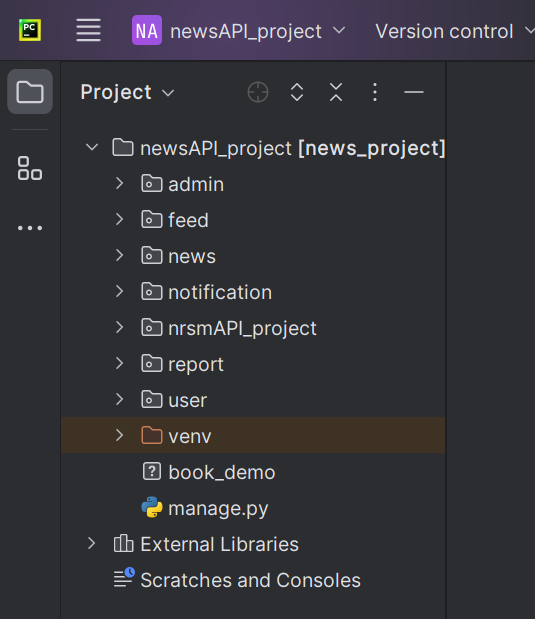
Task: Expand the External Libraries node
Action: [91, 544]
